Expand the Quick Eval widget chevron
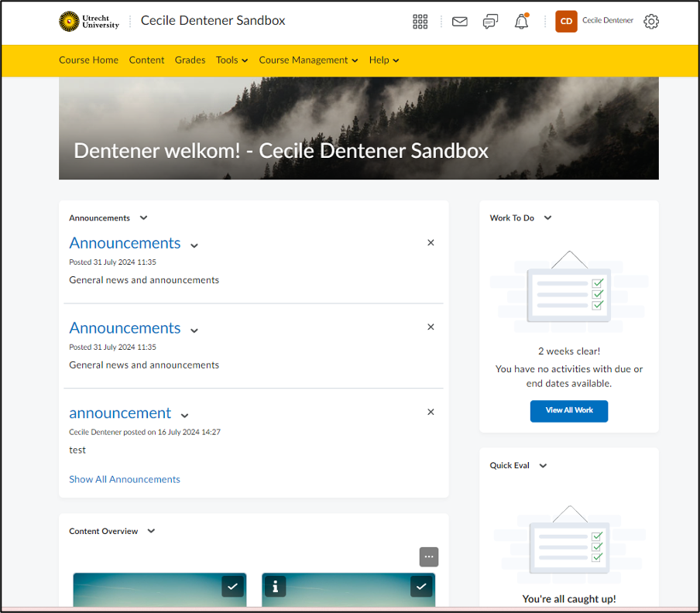This screenshot has height=613, width=700. 543,465
